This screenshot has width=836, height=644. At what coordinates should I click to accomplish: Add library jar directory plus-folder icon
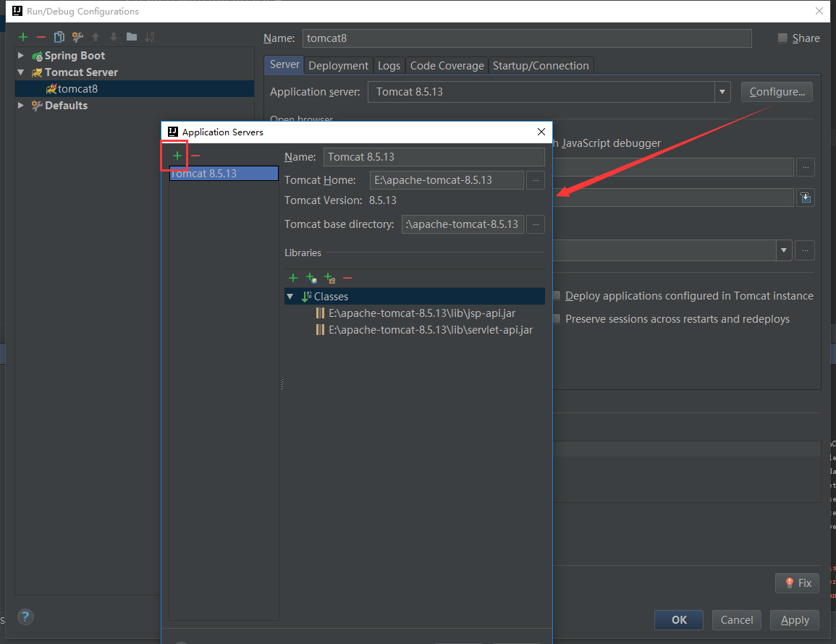[x=329, y=278]
